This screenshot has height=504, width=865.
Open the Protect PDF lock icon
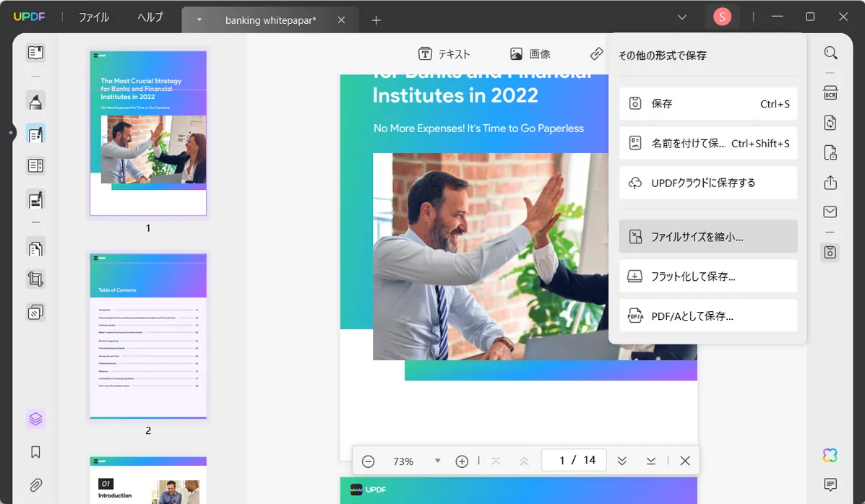point(830,153)
